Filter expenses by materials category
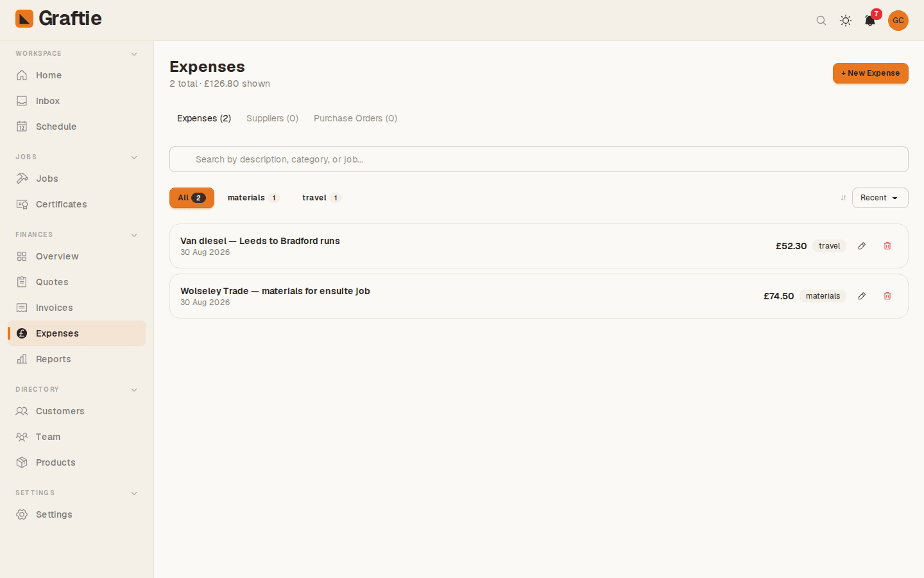Viewport: 924px width, 578px height. click(x=253, y=198)
